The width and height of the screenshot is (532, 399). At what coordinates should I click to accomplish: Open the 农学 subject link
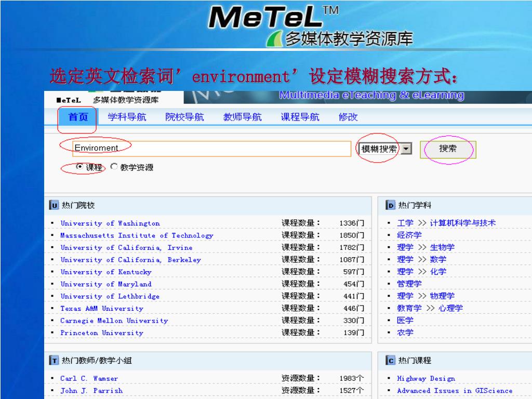click(405, 333)
